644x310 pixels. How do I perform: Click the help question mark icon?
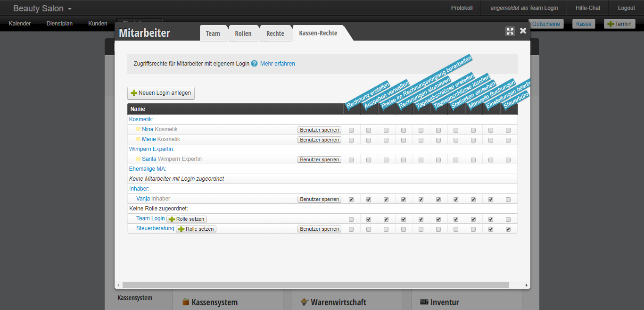[255, 64]
